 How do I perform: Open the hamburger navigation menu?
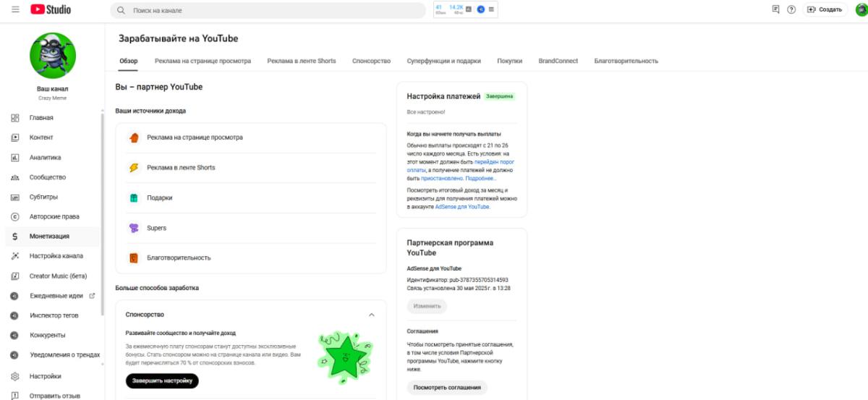click(x=15, y=9)
